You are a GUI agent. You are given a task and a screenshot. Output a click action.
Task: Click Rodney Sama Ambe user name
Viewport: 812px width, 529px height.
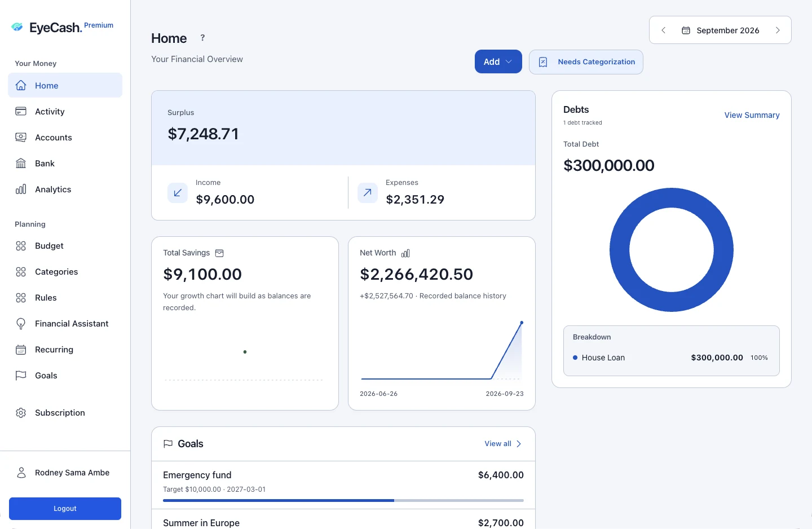72,473
